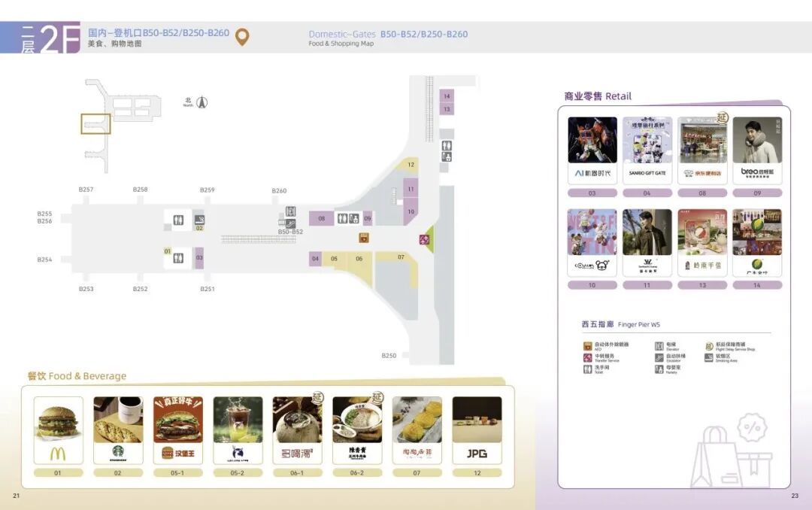Click gate label B257 on the map
Image resolution: width=812 pixels, height=510 pixels.
point(86,190)
